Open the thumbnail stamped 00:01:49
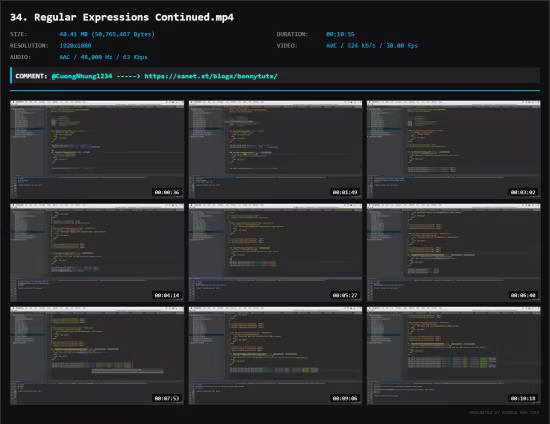Viewport: 550px width, 424px height. (x=275, y=150)
